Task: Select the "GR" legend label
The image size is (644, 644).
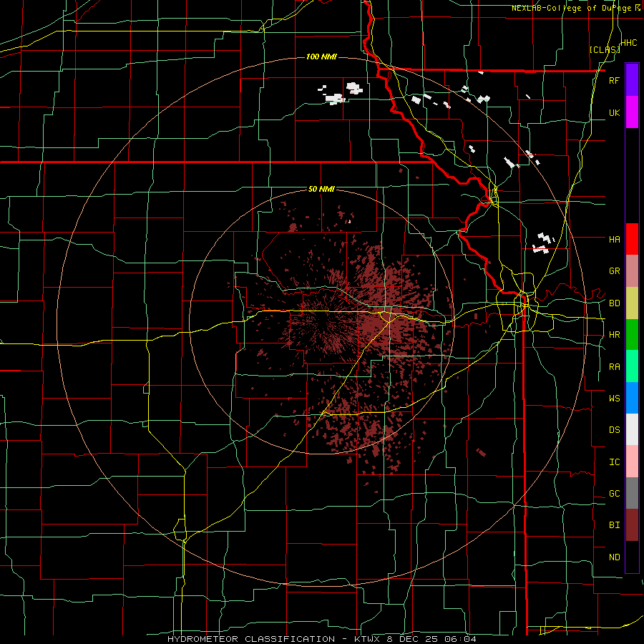Action: [x=614, y=271]
